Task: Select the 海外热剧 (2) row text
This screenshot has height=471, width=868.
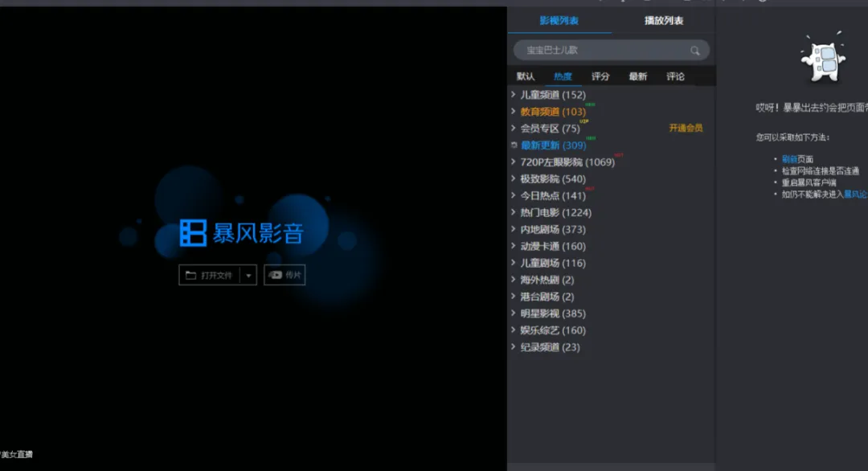Action: coord(547,280)
